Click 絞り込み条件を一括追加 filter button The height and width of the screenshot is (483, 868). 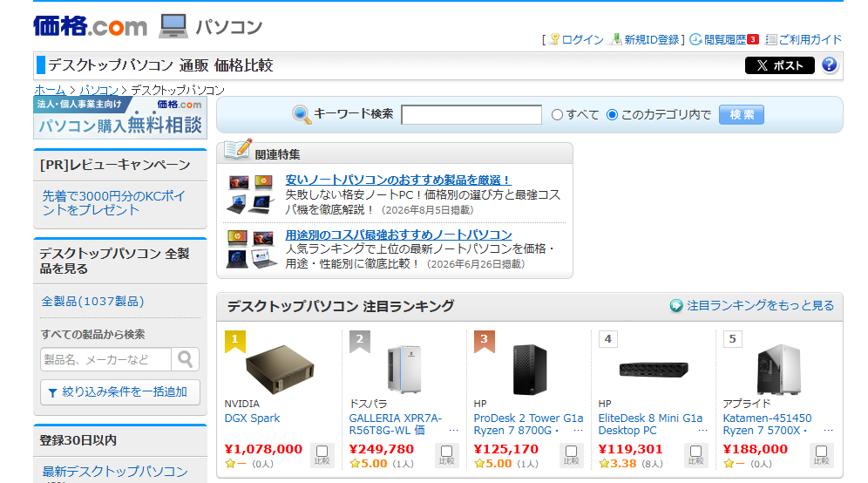tap(120, 392)
